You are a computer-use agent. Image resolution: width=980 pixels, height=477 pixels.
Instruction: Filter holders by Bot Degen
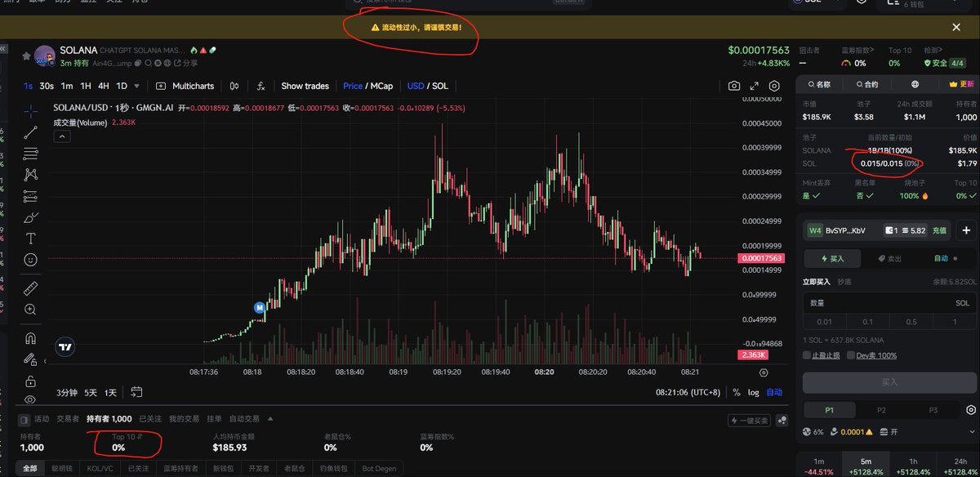379,468
